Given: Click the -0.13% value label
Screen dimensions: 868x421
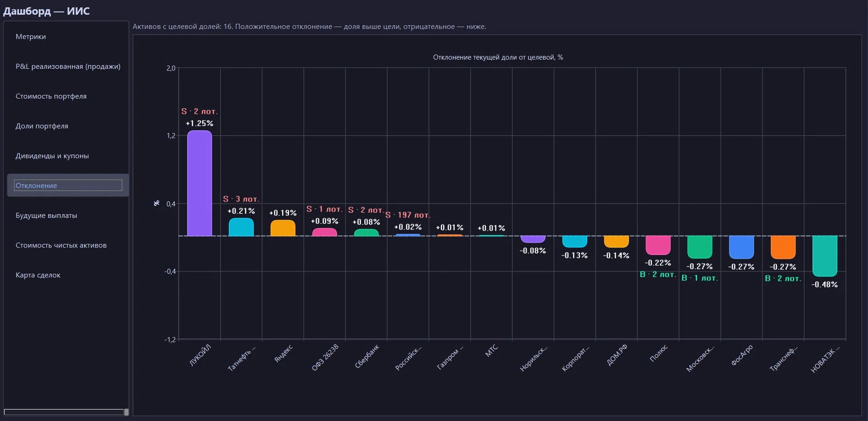Looking at the screenshot, I should [574, 255].
